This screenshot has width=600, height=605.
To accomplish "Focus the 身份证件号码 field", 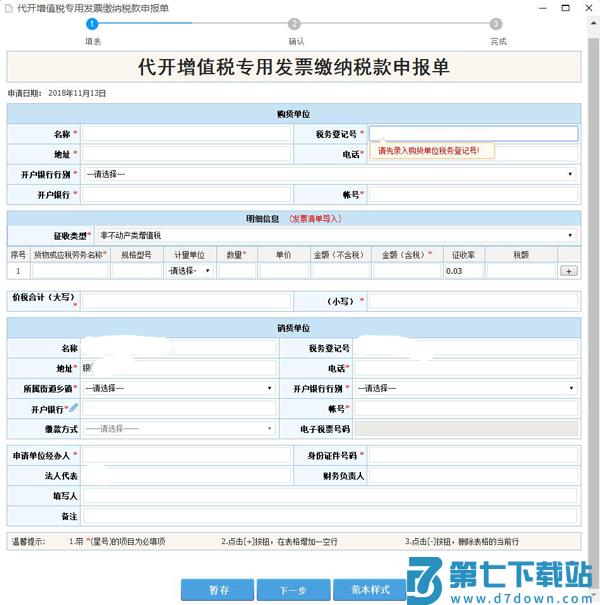I will [473, 456].
